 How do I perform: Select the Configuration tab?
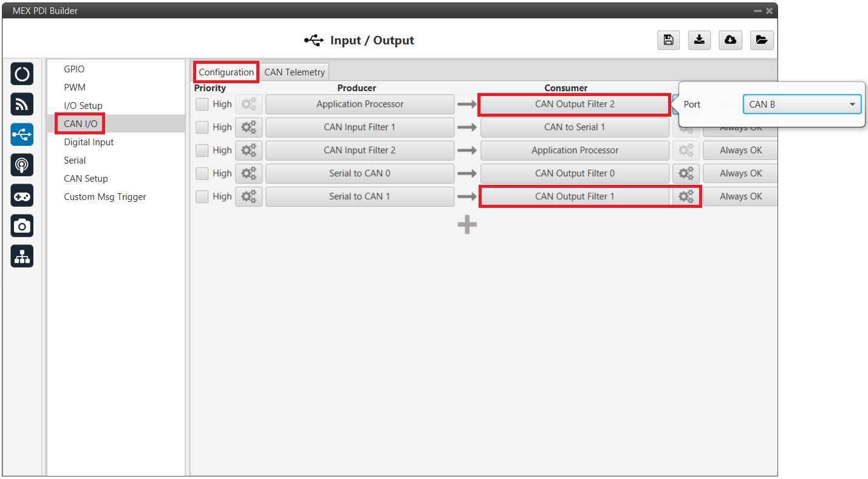point(226,72)
